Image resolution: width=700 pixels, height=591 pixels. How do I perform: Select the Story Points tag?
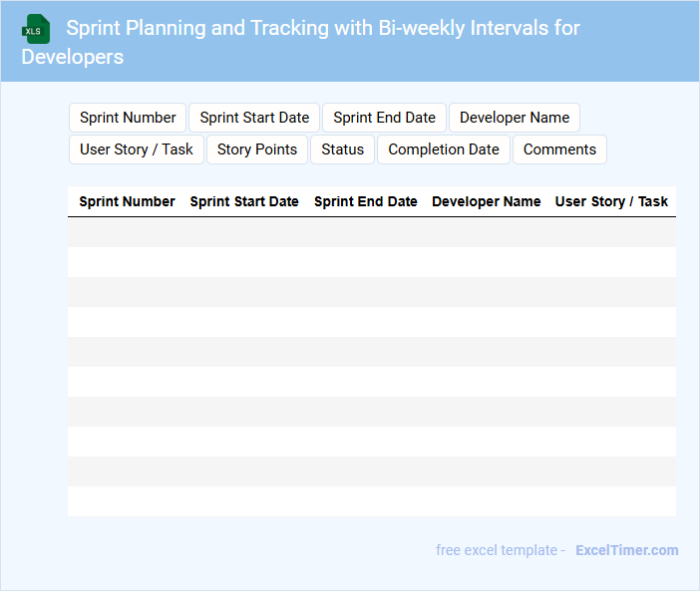[257, 149]
